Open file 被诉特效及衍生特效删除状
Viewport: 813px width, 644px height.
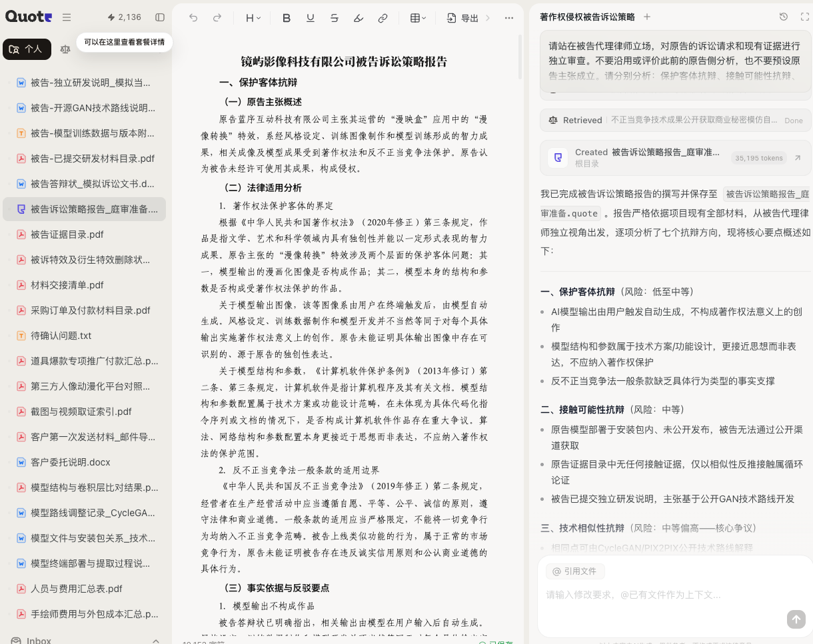(x=84, y=260)
